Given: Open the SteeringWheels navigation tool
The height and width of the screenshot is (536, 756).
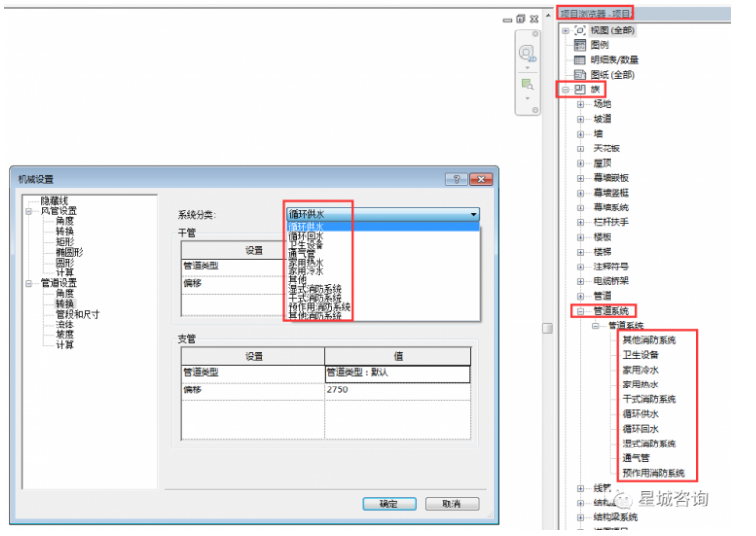Looking at the screenshot, I should (527, 52).
